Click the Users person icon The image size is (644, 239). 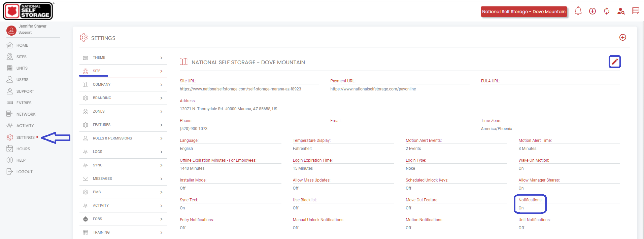point(10,79)
